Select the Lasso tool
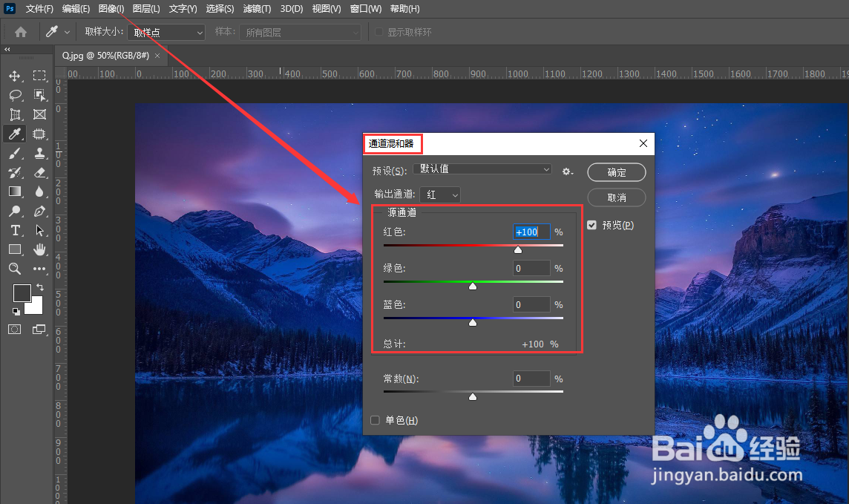Viewport: 849px width, 504px height. click(15, 95)
